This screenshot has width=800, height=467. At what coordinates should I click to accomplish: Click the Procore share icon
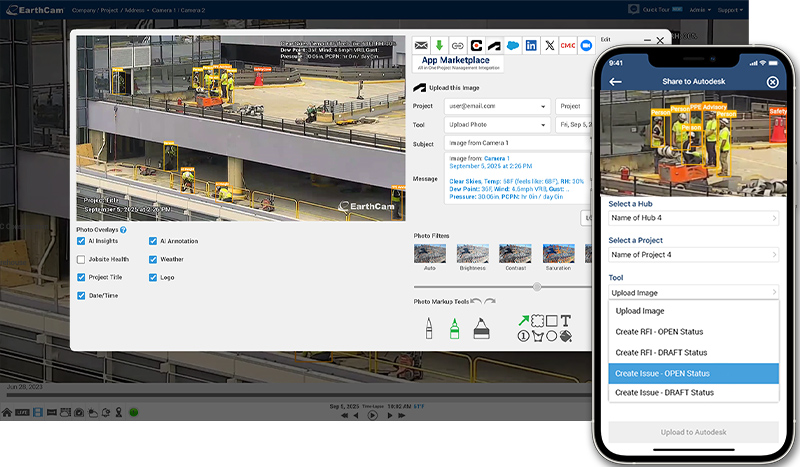pos(476,45)
